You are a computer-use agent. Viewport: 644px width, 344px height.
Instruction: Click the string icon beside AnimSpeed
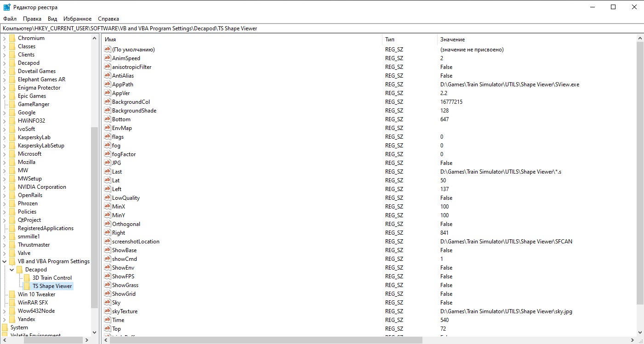coord(108,58)
